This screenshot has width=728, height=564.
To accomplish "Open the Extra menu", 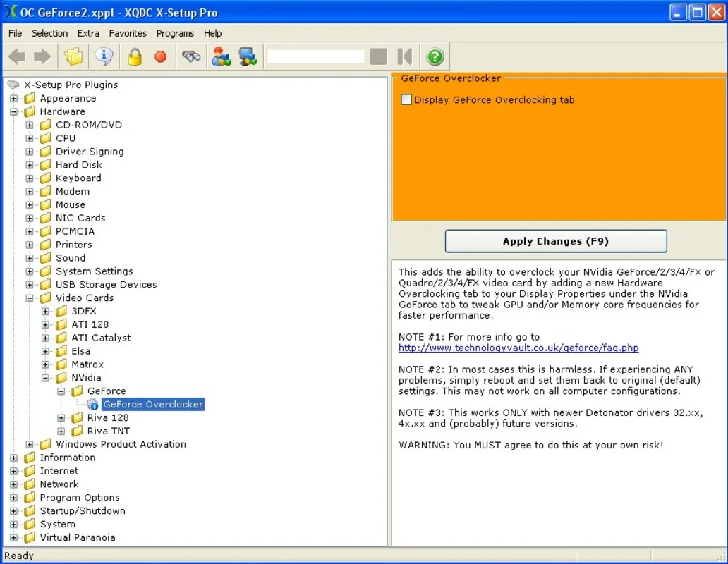I will pos(88,33).
